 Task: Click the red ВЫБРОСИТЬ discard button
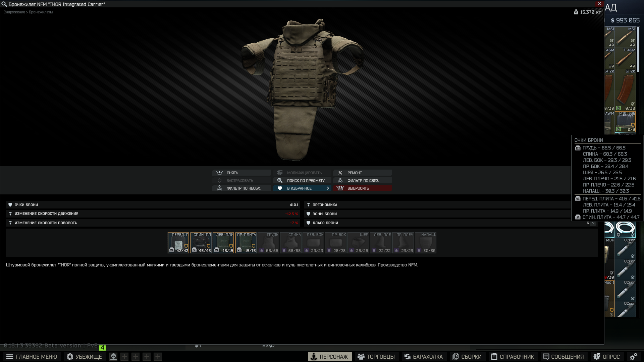362,188
